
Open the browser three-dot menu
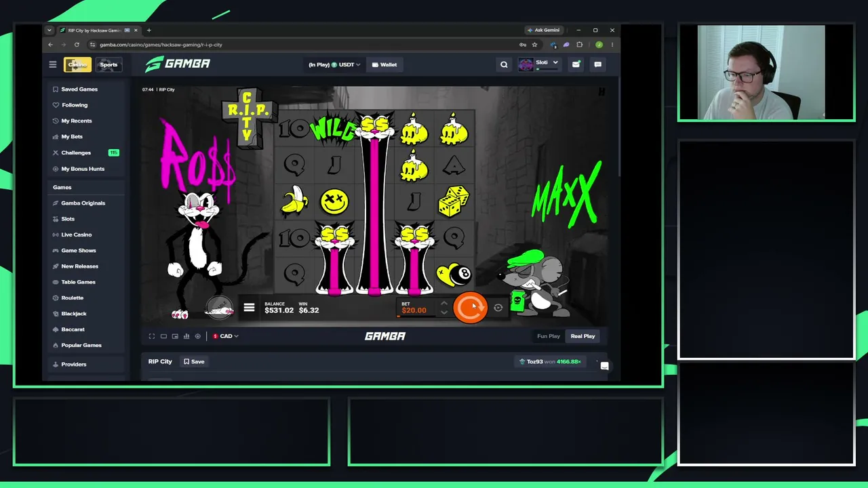click(612, 45)
